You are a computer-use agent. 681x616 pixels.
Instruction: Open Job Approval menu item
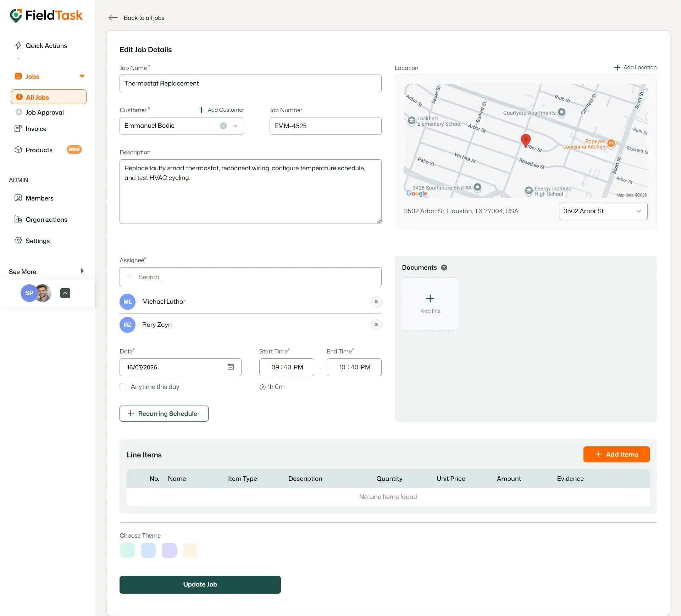[x=45, y=112]
